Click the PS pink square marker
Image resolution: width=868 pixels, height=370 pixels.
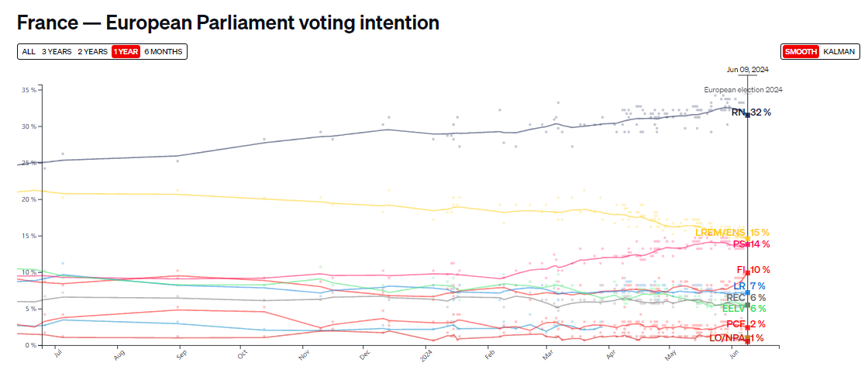click(748, 244)
